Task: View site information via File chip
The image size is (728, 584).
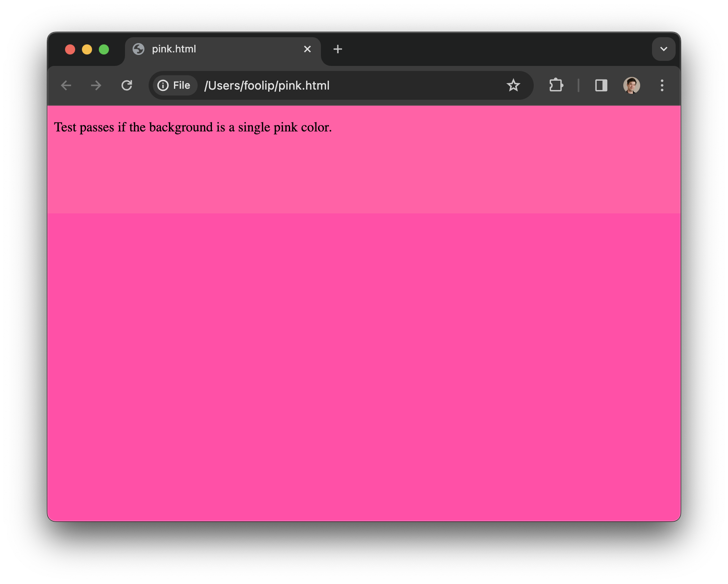Action: (174, 86)
